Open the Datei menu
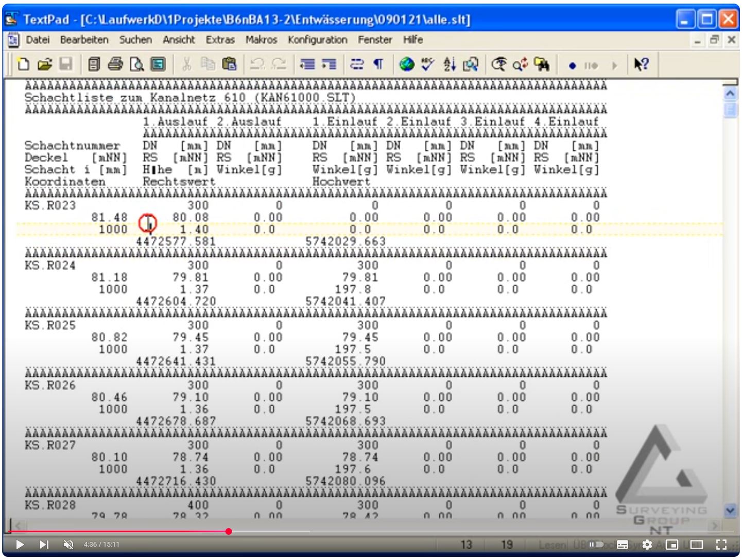Image resolution: width=742 pixels, height=560 pixels. point(38,40)
